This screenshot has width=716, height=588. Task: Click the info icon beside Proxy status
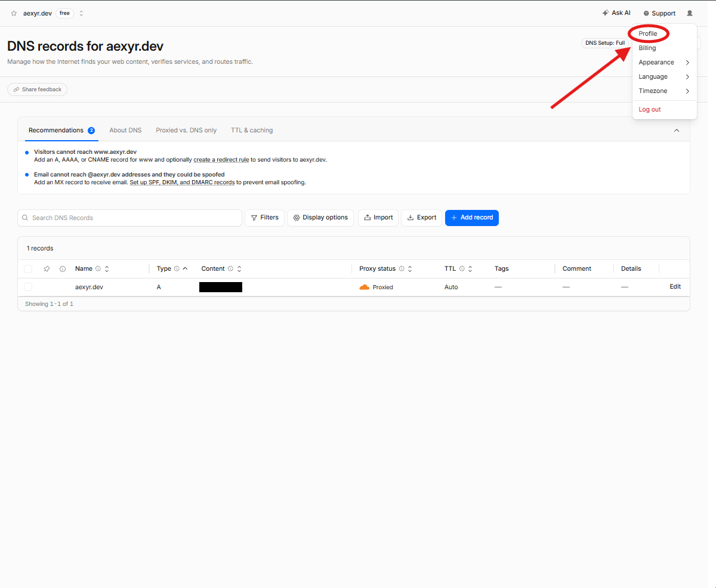(x=402, y=269)
